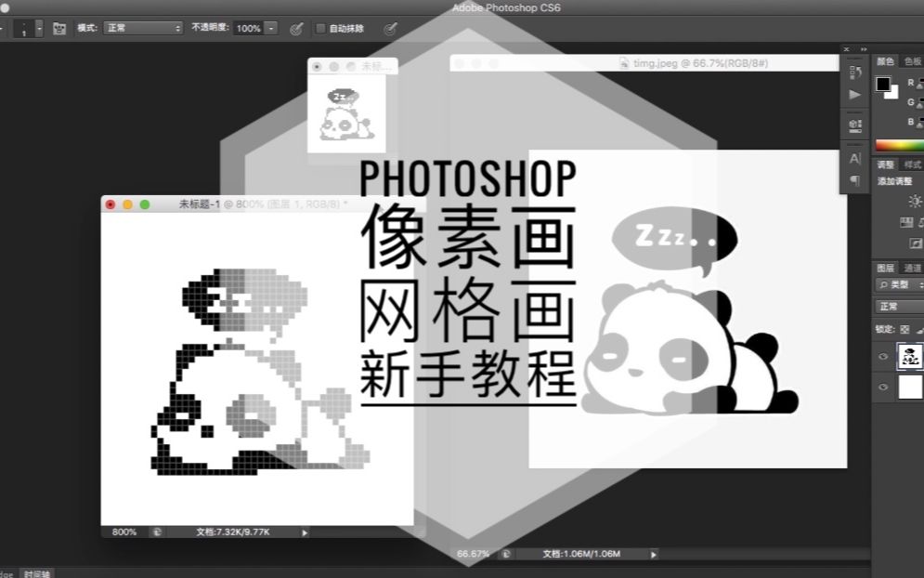Viewport: 924px width, 578px height.
Task: Click the foreground color swatch
Action: tap(885, 84)
